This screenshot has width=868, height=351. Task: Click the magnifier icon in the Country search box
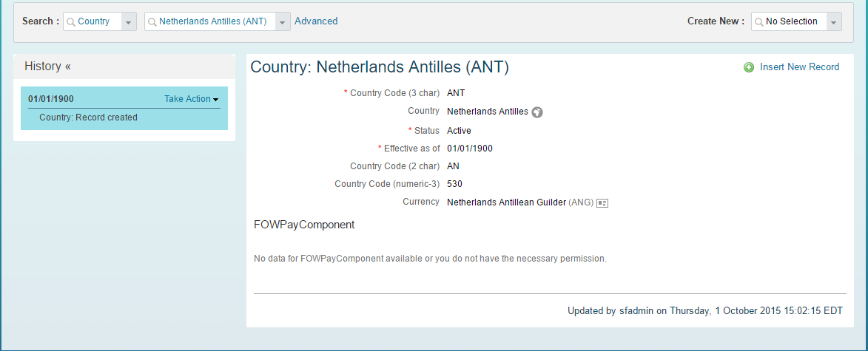(71, 21)
